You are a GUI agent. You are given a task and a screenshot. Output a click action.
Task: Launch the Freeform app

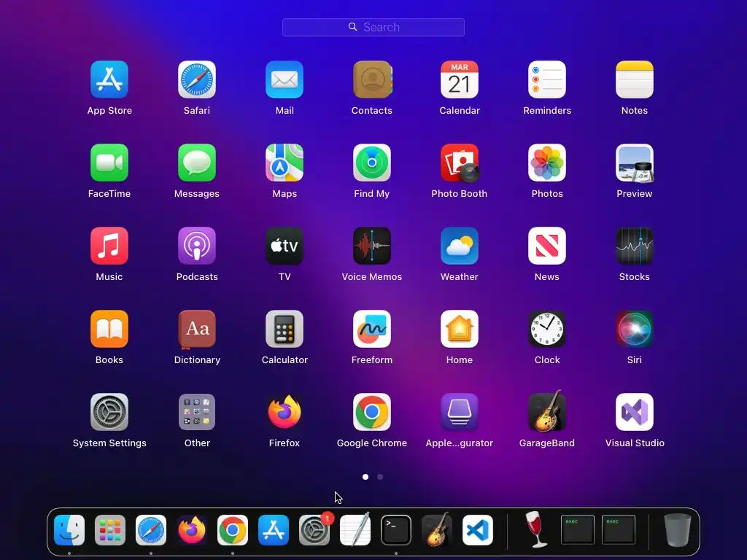coord(372,329)
